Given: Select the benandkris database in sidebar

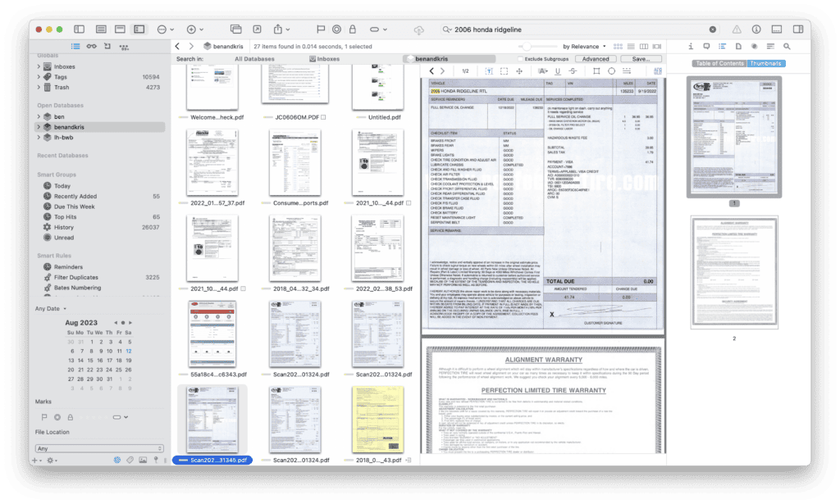Looking at the screenshot, I should click(99, 127).
